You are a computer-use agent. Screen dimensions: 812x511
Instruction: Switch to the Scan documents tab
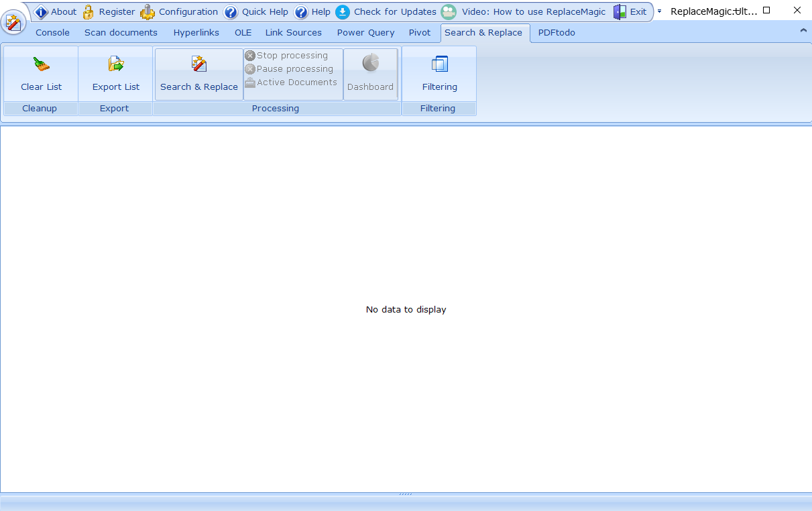[121, 32]
